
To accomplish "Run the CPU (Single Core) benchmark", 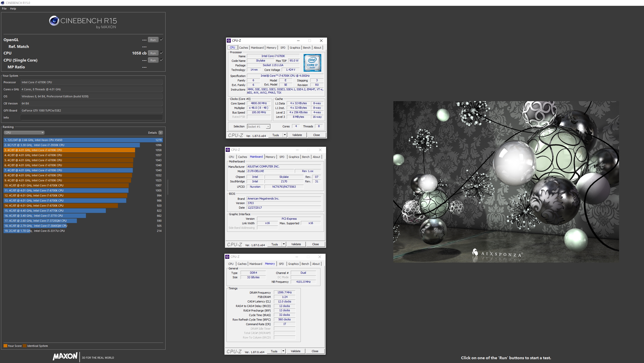I will pyautogui.click(x=153, y=60).
